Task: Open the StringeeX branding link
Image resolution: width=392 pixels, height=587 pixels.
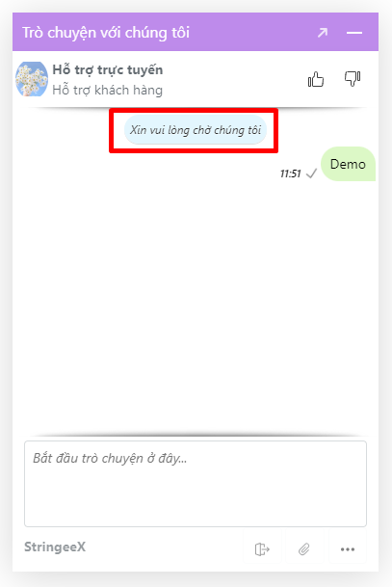Action: [x=55, y=547]
